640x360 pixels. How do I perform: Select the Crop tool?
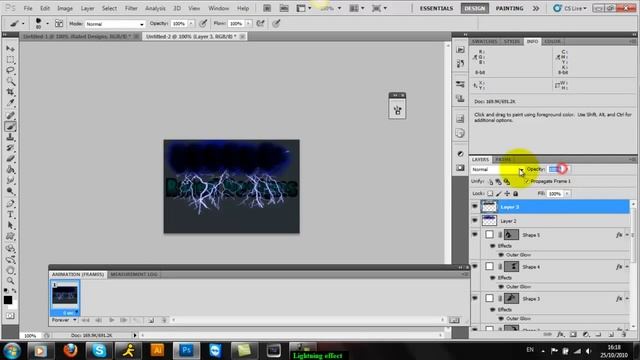(x=10, y=92)
